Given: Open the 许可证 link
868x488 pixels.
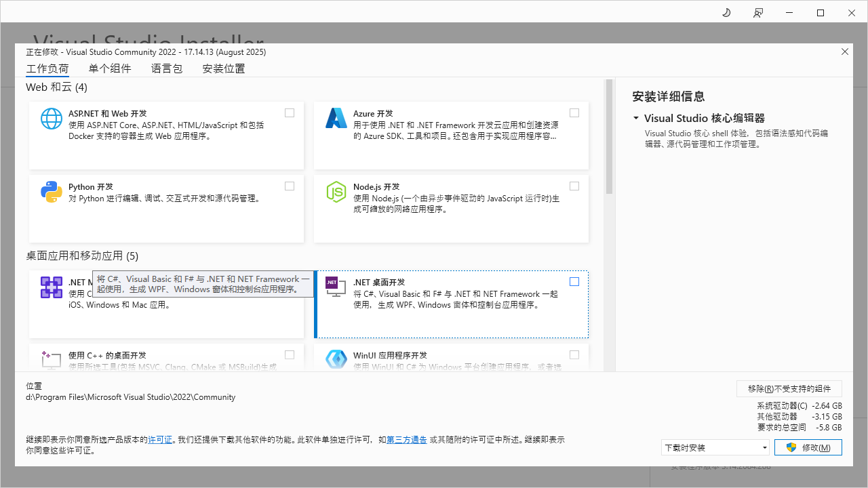Looking at the screenshot, I should 160,440.
